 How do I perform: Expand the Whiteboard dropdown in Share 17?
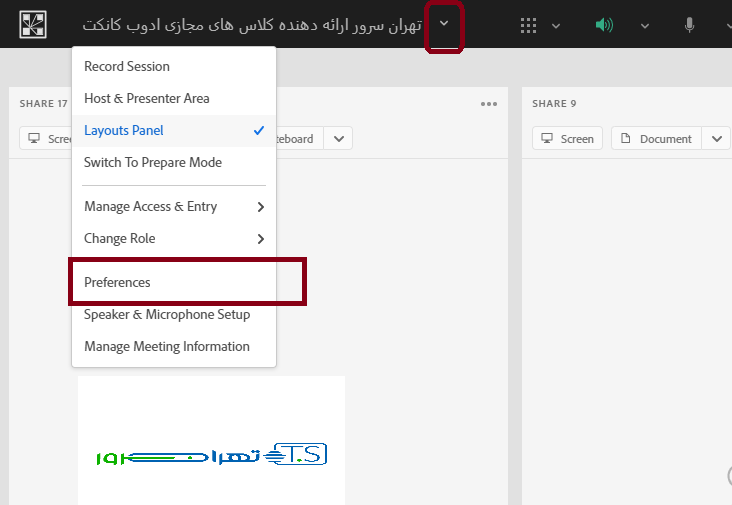339,139
